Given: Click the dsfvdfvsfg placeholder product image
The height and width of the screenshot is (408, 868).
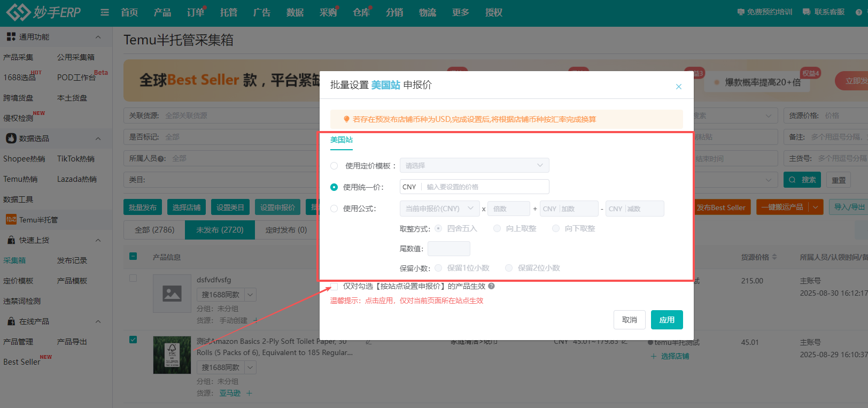Looking at the screenshot, I should 172,294.
